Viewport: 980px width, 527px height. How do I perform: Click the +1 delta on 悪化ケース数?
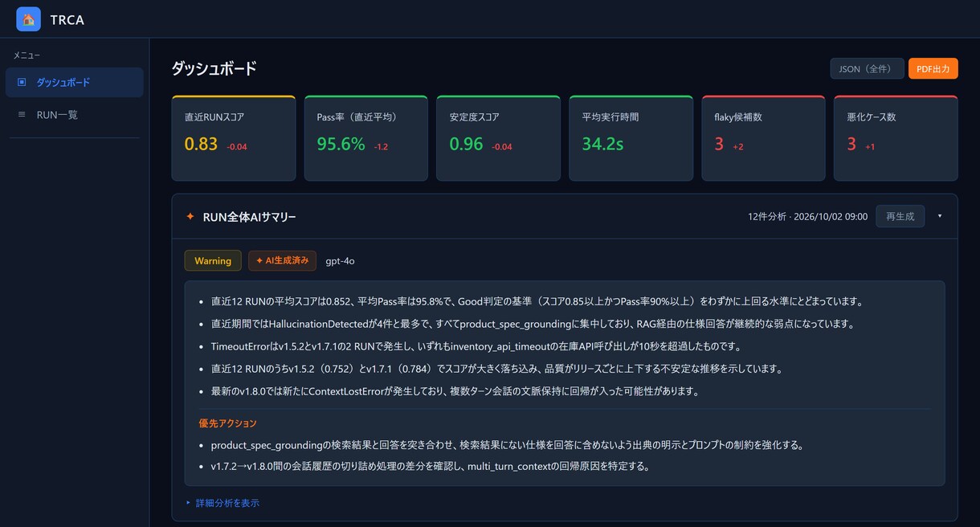[870, 147]
